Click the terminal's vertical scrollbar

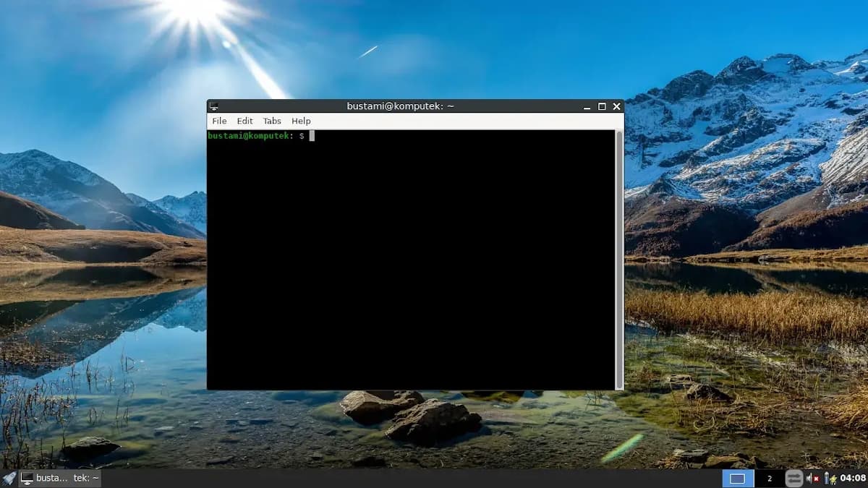tap(619, 259)
